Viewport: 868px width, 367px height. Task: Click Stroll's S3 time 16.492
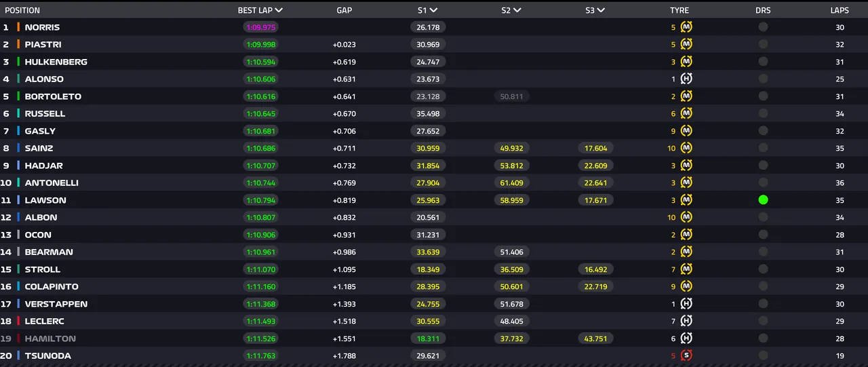pyautogui.click(x=595, y=269)
